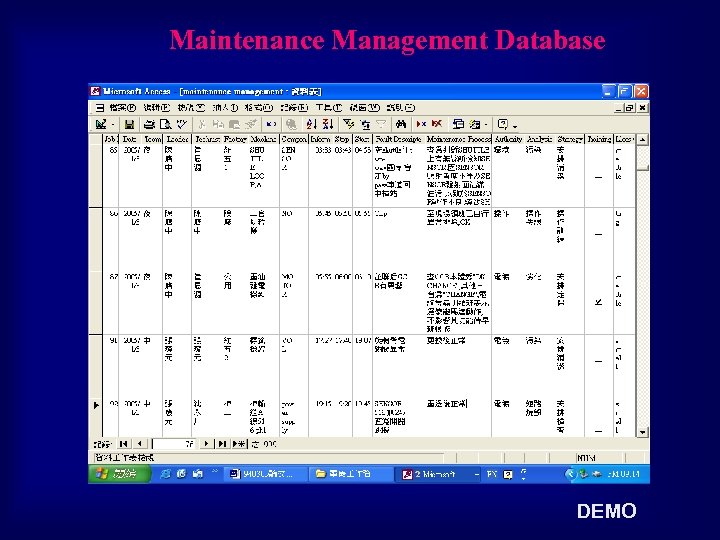
Task: Toggle Training checkbox in job 85 row
Action: (x=598, y=177)
